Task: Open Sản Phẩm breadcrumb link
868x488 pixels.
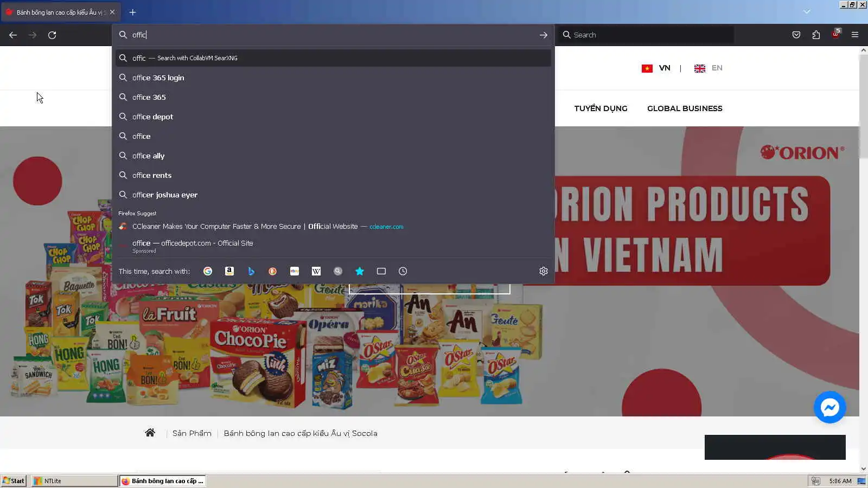Action: point(192,433)
